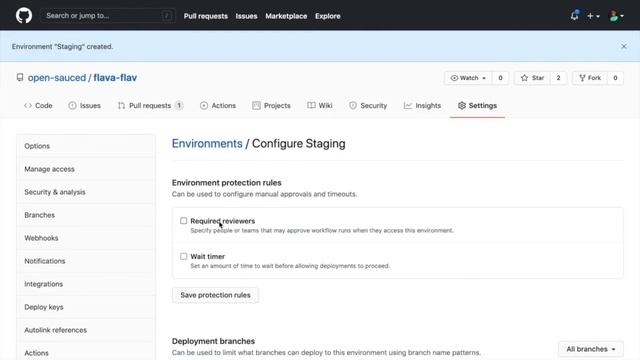640x360 pixels.
Task: Dismiss the Staging created banner
Action: coord(624,47)
